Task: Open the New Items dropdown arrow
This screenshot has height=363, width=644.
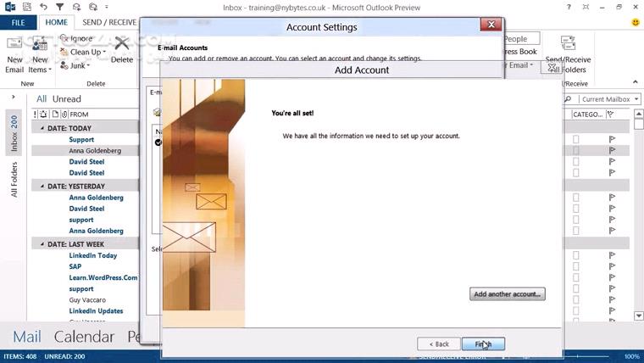Action: (x=50, y=70)
